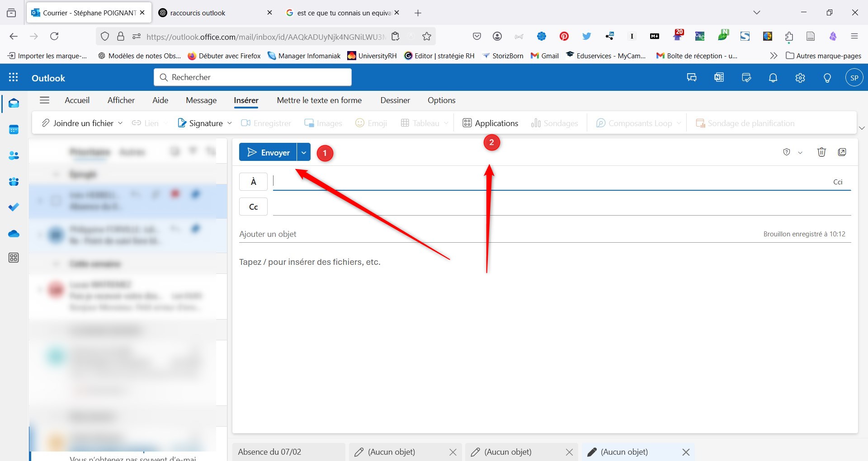Screen dimensions: 868x461
Task: Open the People icon in left sidebar
Action: [14, 155]
